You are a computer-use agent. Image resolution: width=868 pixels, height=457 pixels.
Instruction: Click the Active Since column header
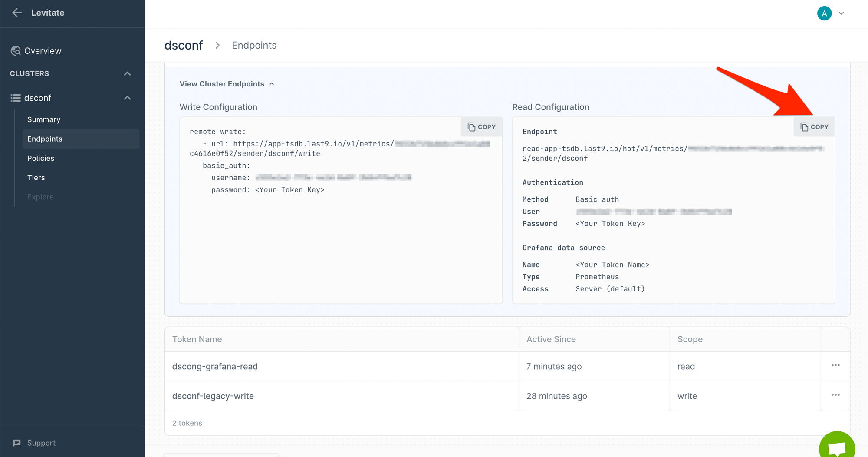(551, 339)
